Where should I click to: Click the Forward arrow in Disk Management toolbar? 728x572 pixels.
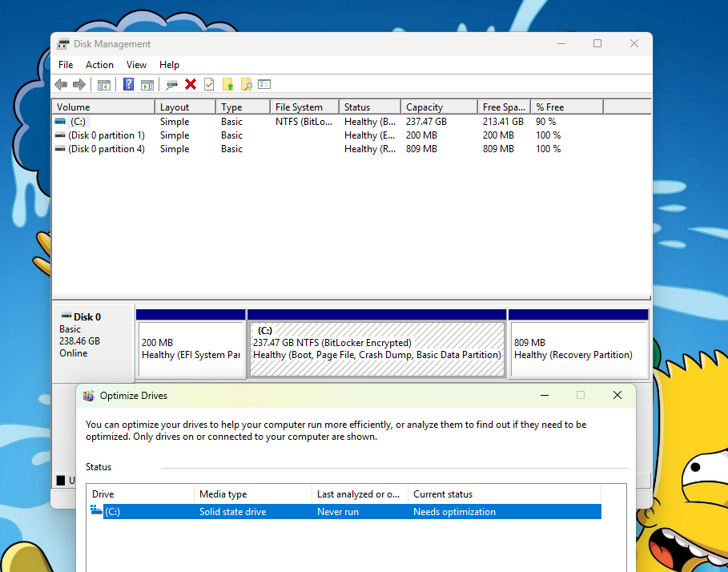79,84
